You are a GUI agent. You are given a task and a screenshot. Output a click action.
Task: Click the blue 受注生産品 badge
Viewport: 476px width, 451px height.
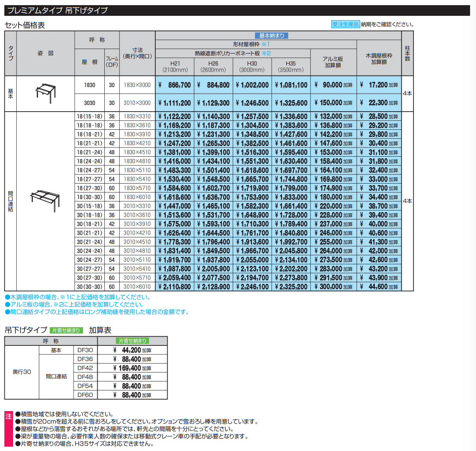coord(345,25)
